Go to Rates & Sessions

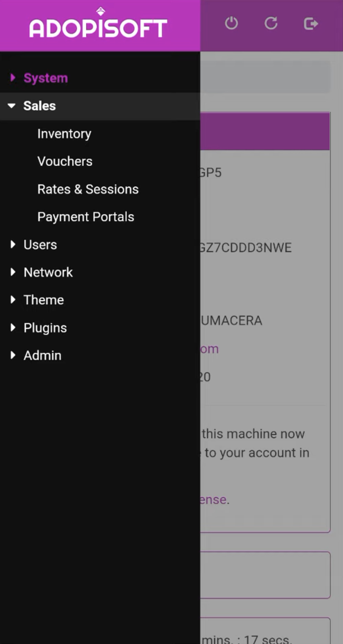(88, 189)
